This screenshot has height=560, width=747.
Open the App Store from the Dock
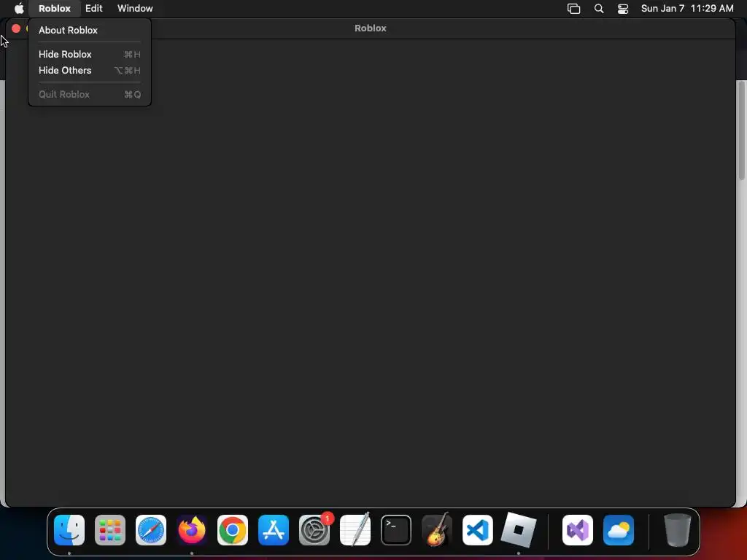coord(274,530)
